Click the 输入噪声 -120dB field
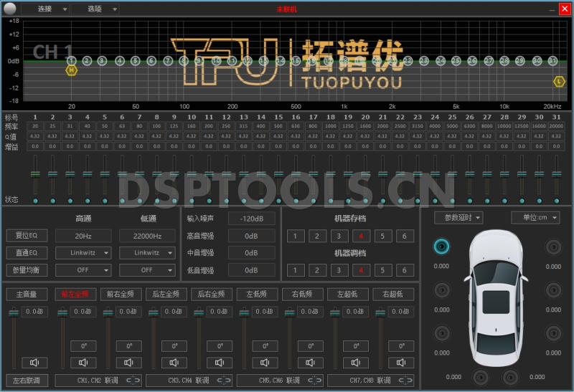This screenshot has width=574, height=392. (252, 219)
